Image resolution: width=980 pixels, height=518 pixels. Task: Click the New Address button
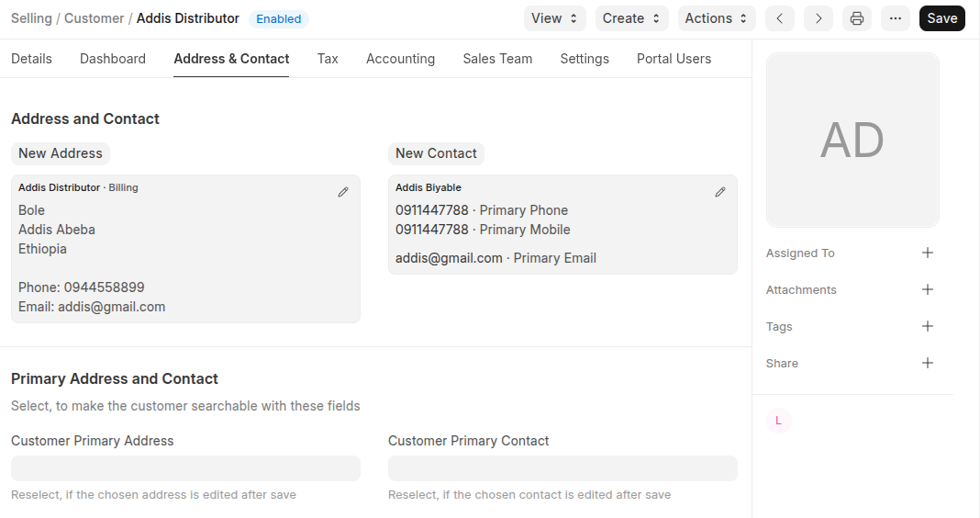[61, 153]
